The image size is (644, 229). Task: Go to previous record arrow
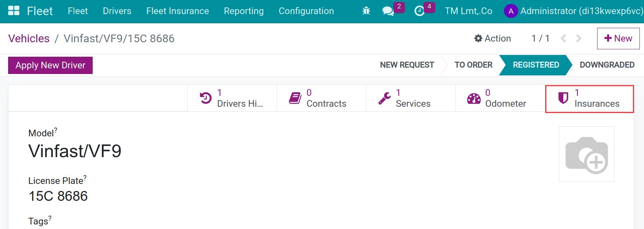(x=563, y=38)
